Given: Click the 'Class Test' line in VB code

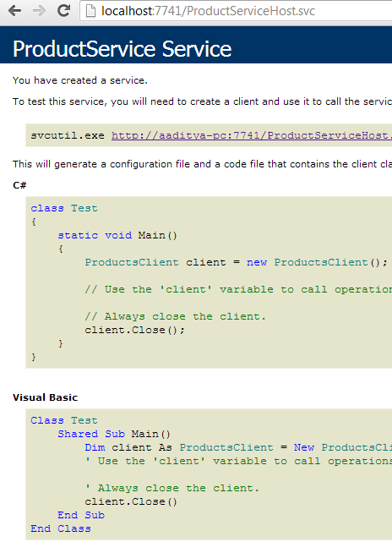Looking at the screenshot, I should (64, 420).
